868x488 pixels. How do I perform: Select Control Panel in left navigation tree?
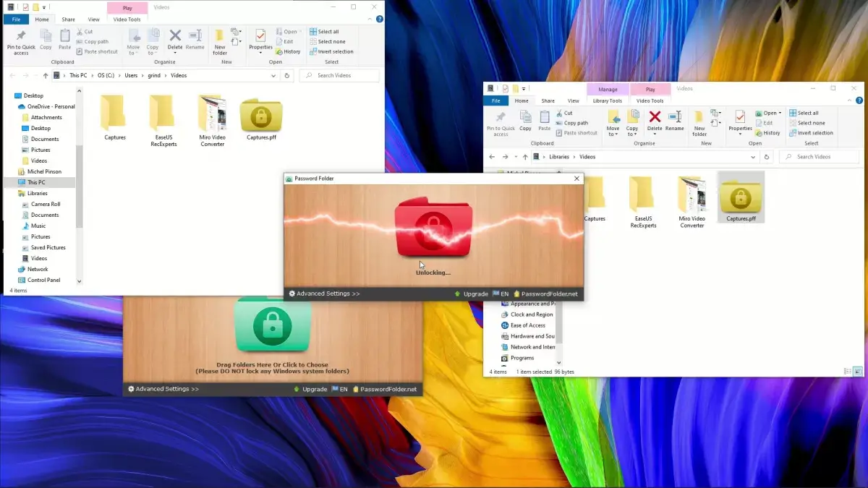(x=39, y=280)
